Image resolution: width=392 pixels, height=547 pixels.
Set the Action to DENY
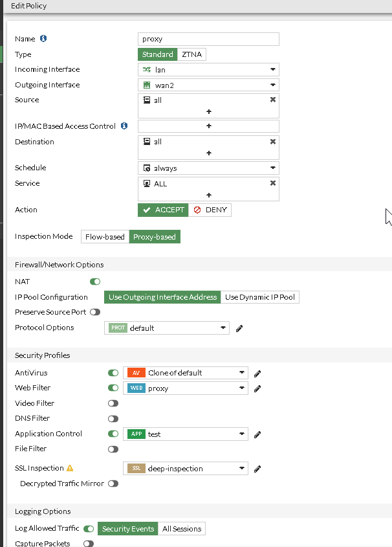coord(210,210)
